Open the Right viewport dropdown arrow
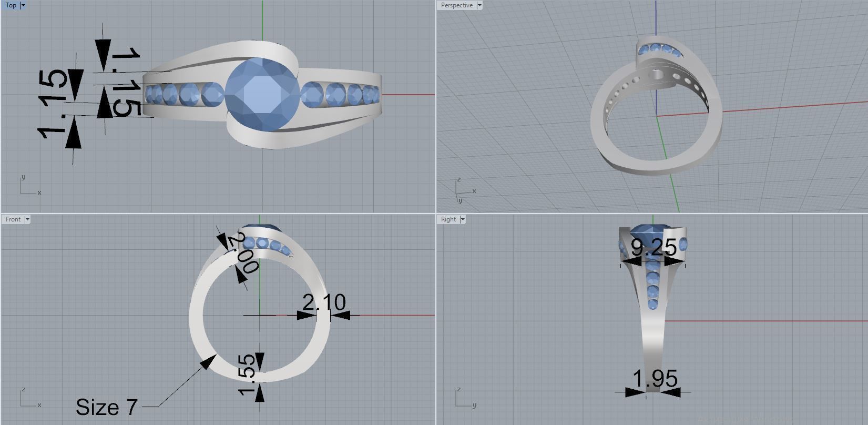 [x=463, y=219]
